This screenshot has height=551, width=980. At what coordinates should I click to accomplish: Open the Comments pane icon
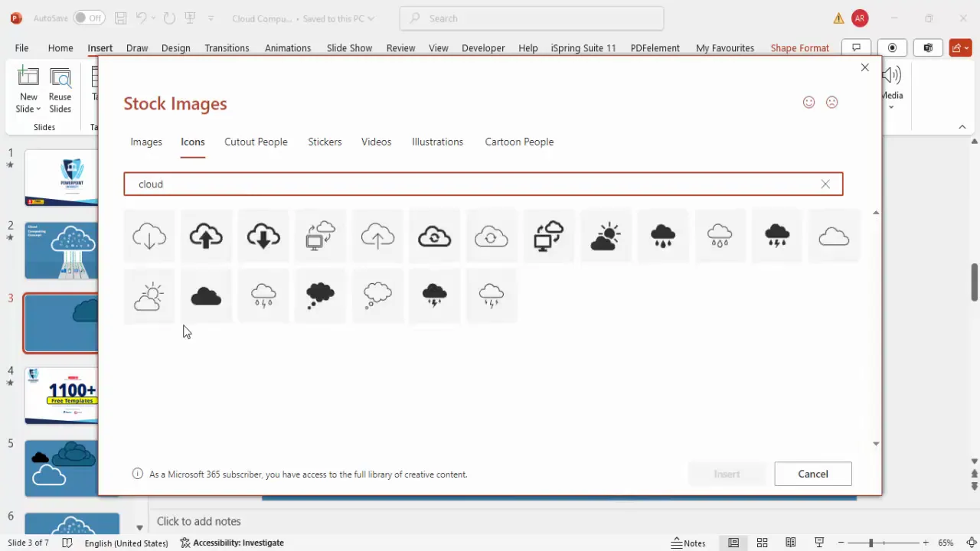(x=856, y=47)
